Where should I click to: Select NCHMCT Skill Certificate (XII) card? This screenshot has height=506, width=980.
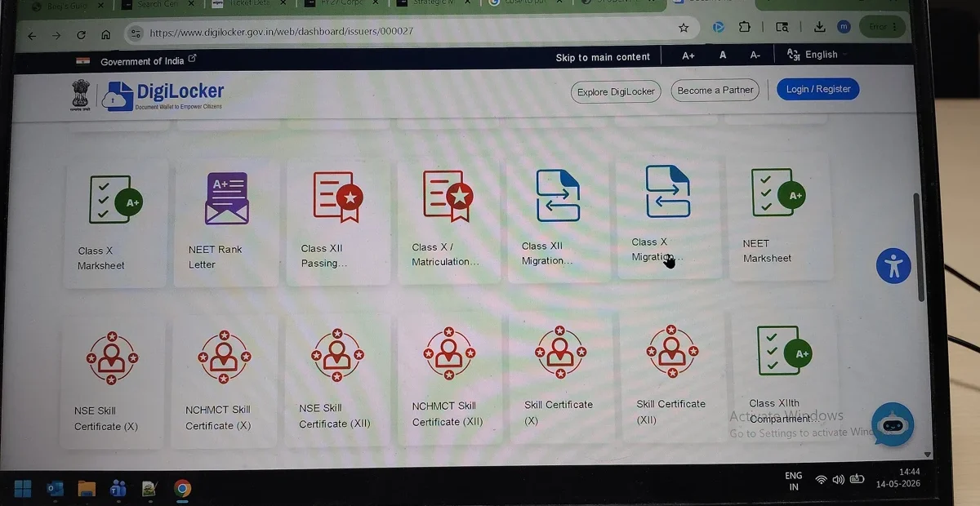(x=448, y=378)
